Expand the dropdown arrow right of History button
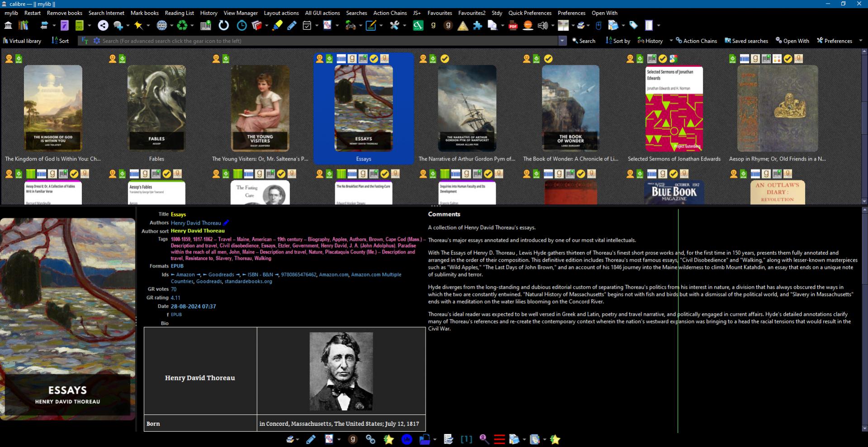Image resolution: width=868 pixels, height=447 pixels. click(x=671, y=41)
